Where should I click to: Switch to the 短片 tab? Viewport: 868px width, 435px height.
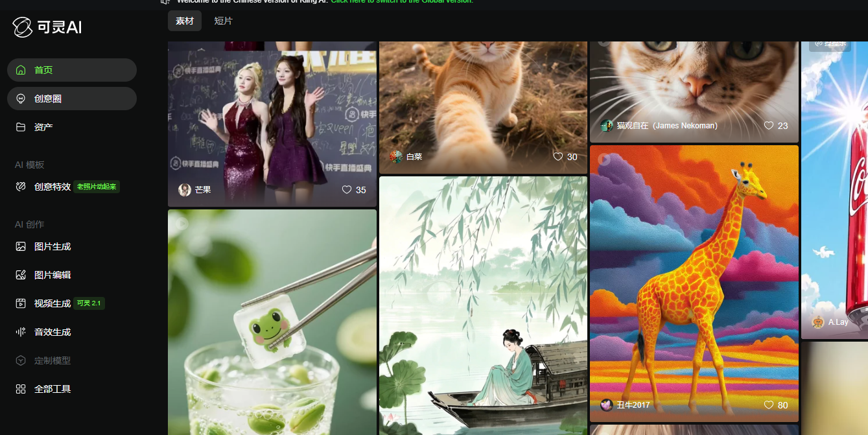224,21
